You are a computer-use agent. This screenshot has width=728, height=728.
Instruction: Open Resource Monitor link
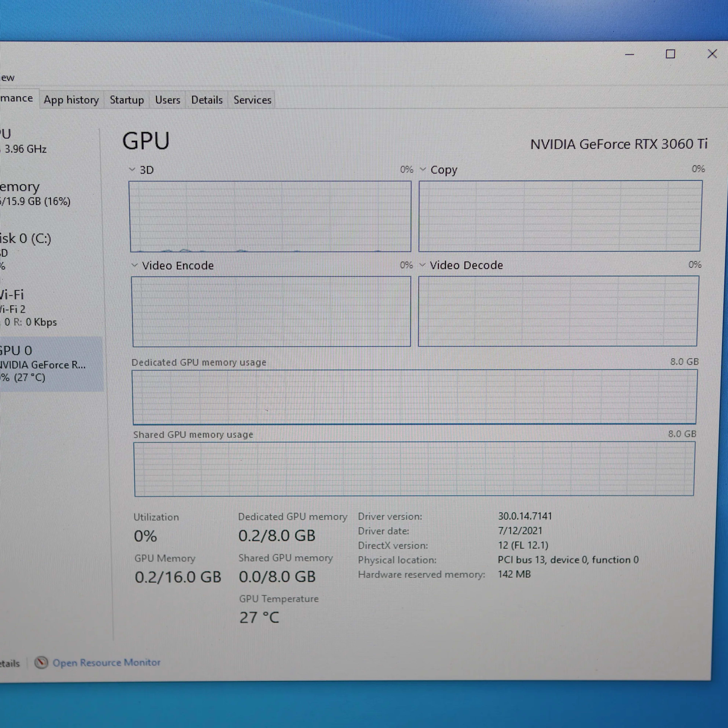[106, 662]
